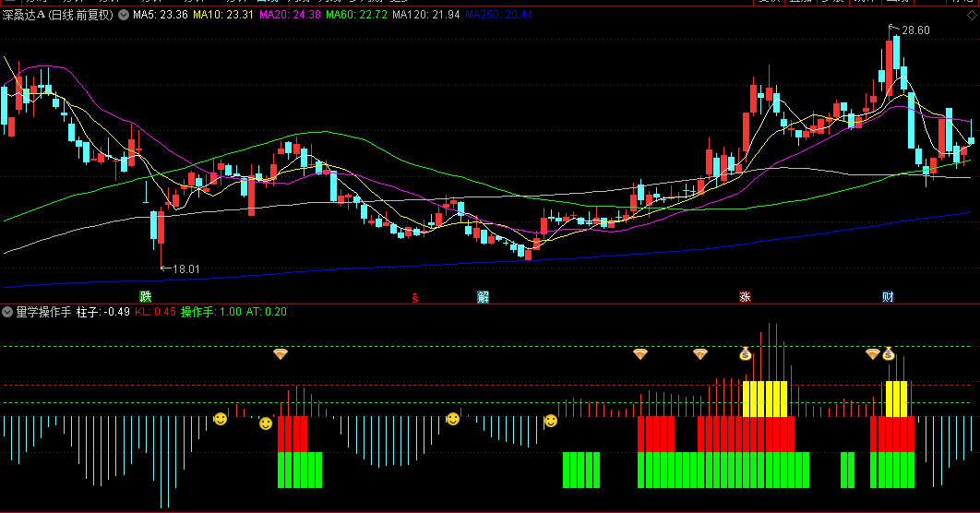980x513 pixels.
Task: Click the rightmost smiley face signal icon
Action: point(551,421)
